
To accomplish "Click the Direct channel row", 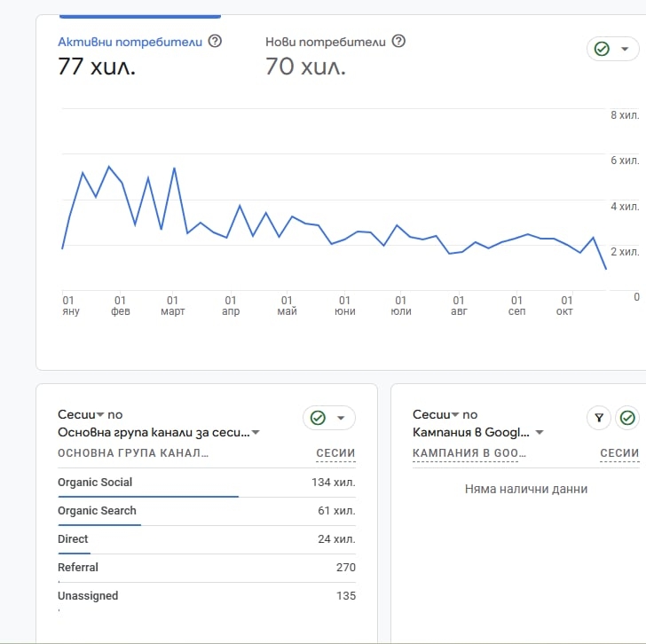I will [73, 539].
